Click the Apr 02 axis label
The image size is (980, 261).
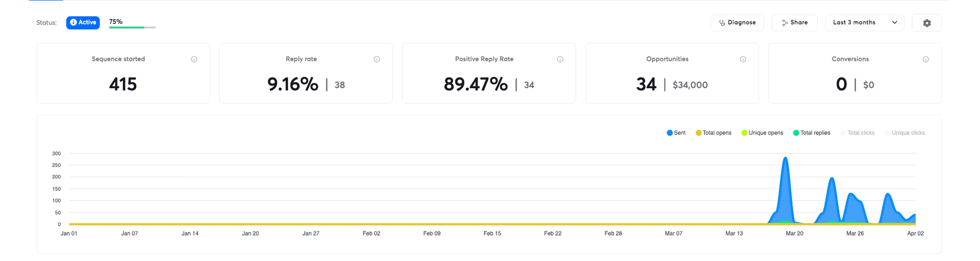coord(915,233)
